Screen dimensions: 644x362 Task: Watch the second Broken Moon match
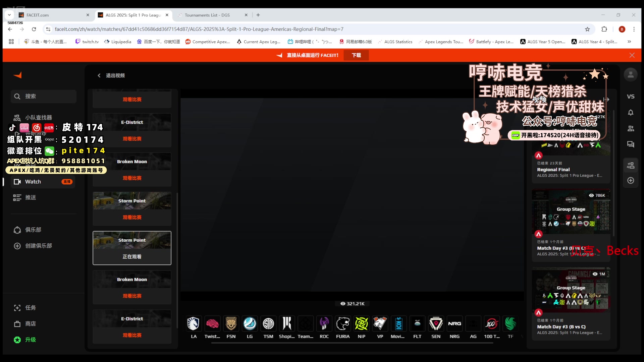[132, 296]
